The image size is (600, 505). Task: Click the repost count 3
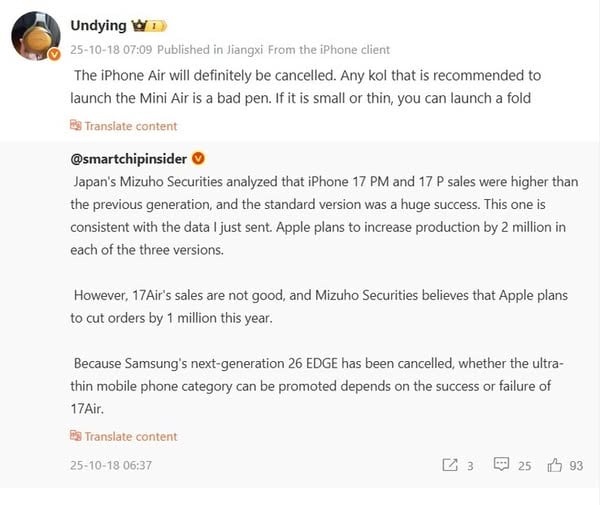[470, 465]
